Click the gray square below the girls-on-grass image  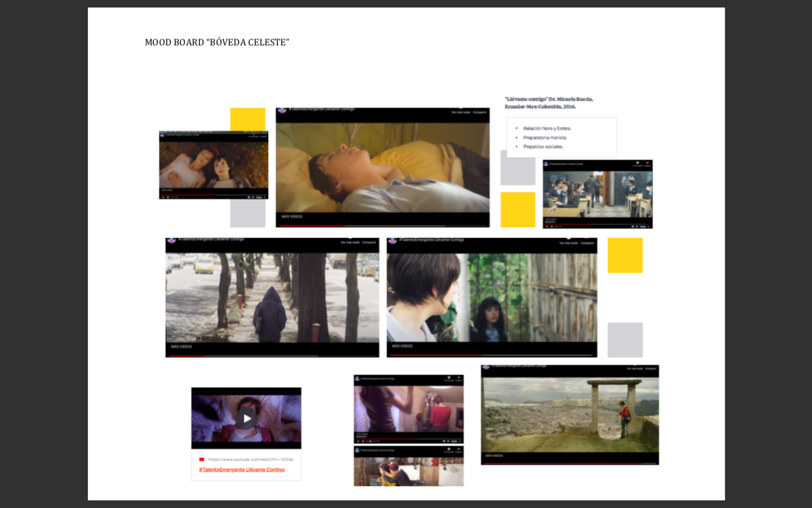248,214
